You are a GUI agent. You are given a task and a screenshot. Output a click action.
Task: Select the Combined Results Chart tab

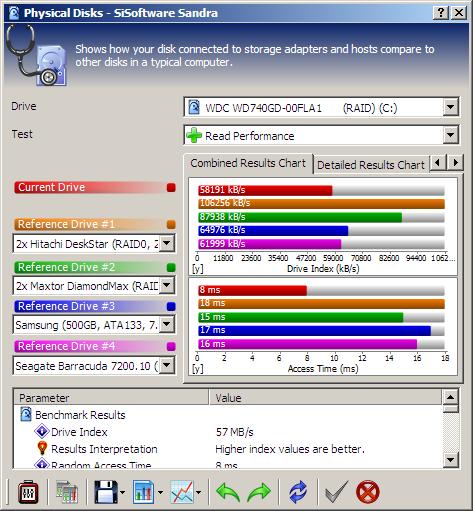[248, 163]
